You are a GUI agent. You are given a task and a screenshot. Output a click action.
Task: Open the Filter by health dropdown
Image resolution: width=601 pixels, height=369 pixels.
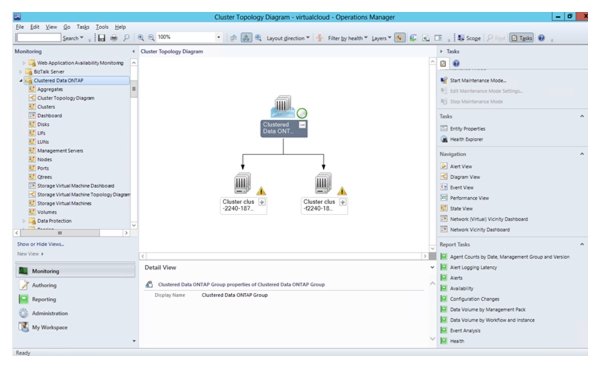[x=347, y=38]
